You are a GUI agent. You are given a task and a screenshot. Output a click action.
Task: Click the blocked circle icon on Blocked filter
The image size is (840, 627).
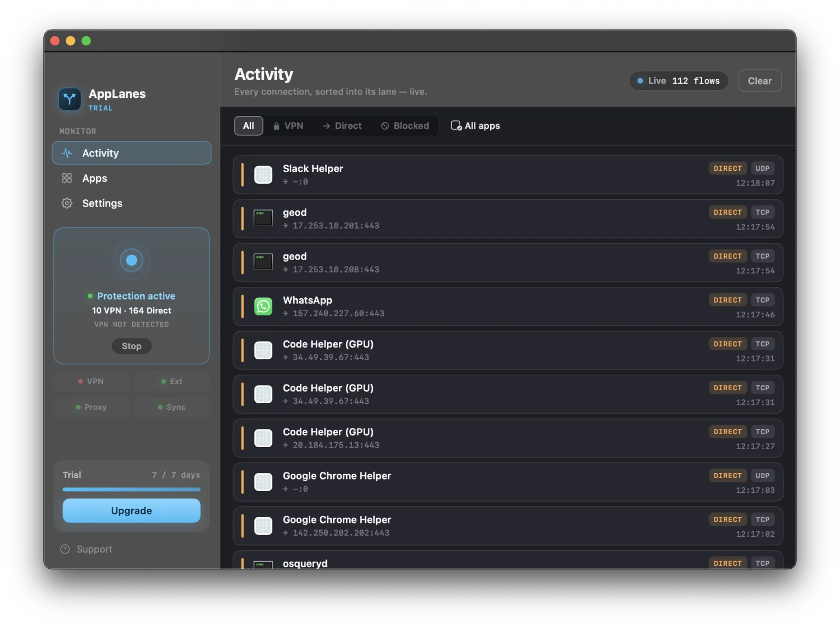coord(385,126)
